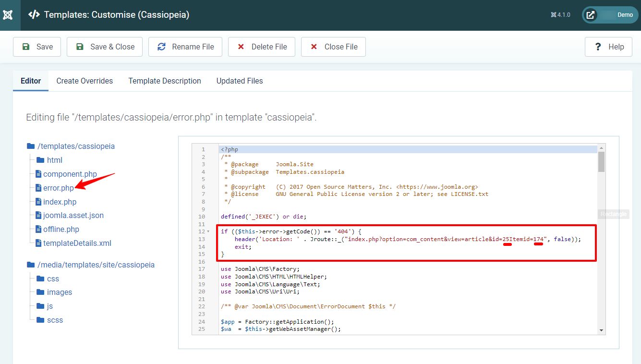This screenshot has height=364, width=641.
Task: Click file icon next to index.php
Action: pos(39,202)
